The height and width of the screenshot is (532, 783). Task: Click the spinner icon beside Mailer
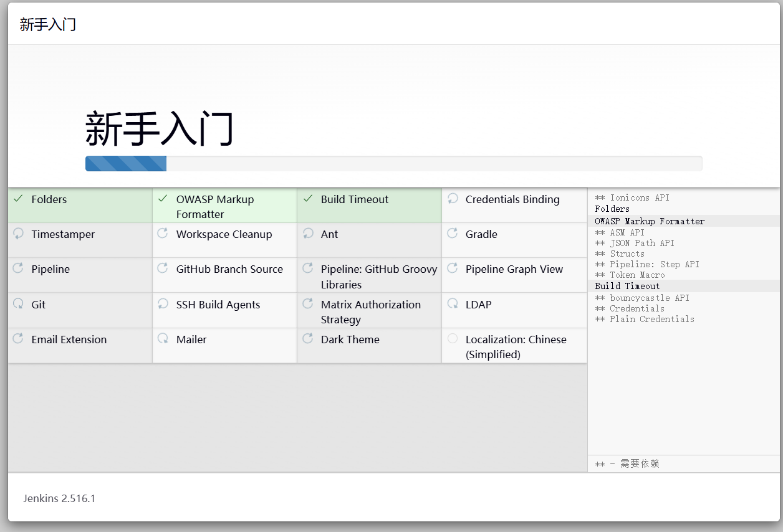pos(163,339)
